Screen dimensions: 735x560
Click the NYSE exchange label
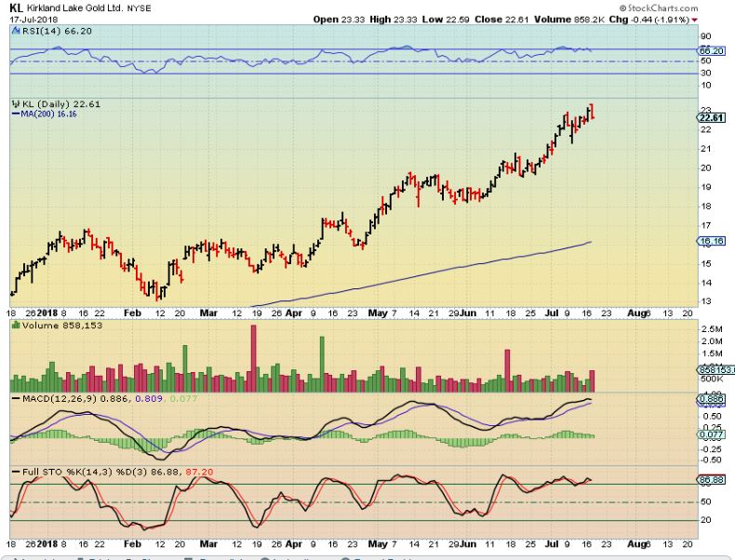pos(139,8)
